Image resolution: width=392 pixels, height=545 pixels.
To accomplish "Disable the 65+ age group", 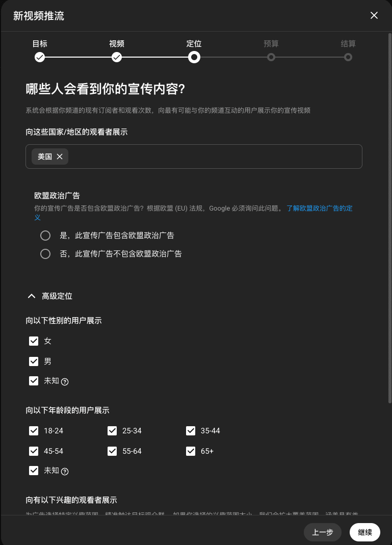I will tap(191, 451).
